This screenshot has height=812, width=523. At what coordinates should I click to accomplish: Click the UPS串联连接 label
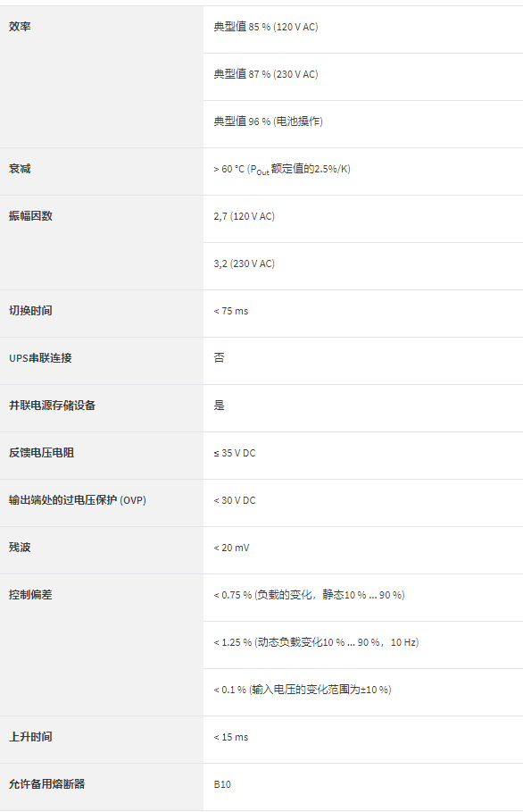(40, 358)
